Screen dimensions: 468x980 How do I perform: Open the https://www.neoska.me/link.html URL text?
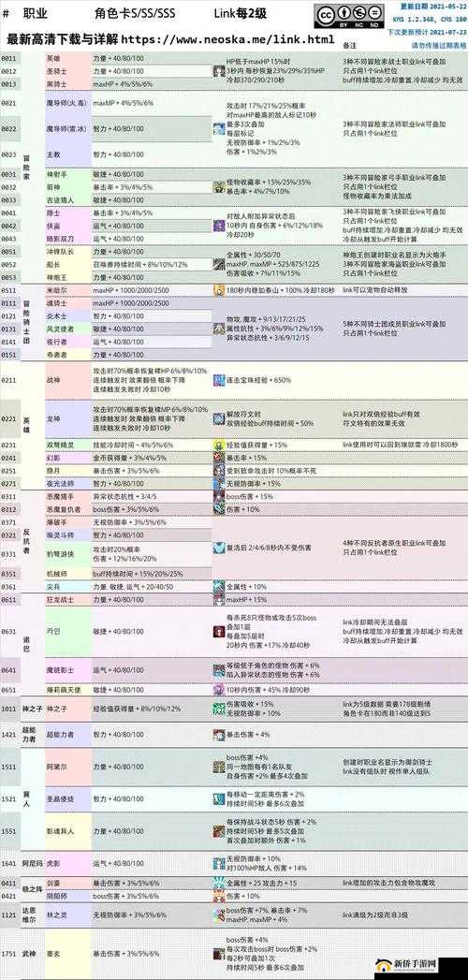227,39
